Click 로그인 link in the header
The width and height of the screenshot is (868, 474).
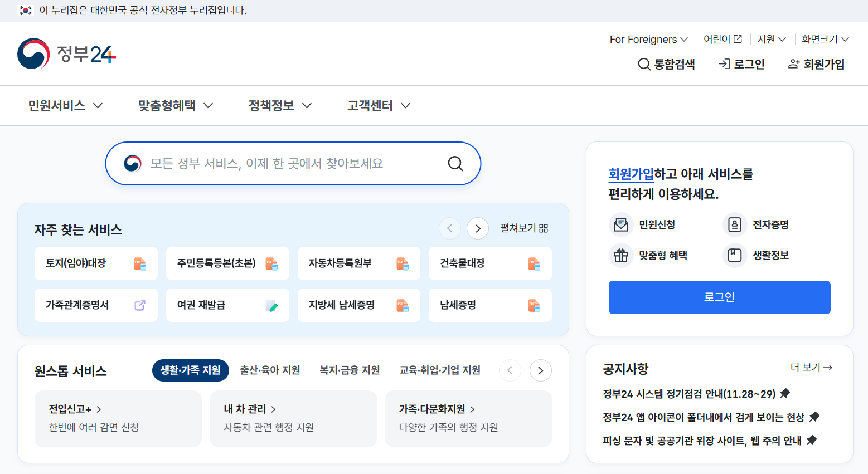(x=741, y=64)
